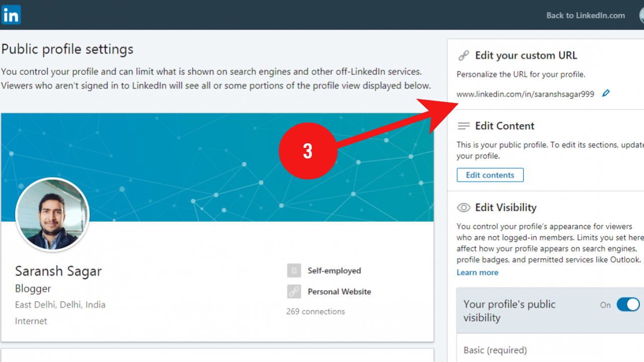
Task: Click the eye icon beside Edit Visibility
Action: point(463,208)
